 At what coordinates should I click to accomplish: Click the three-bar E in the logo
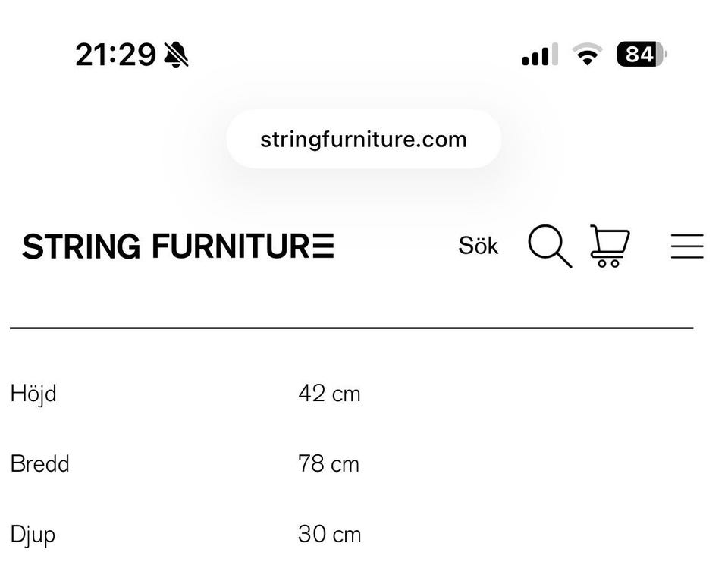324,247
